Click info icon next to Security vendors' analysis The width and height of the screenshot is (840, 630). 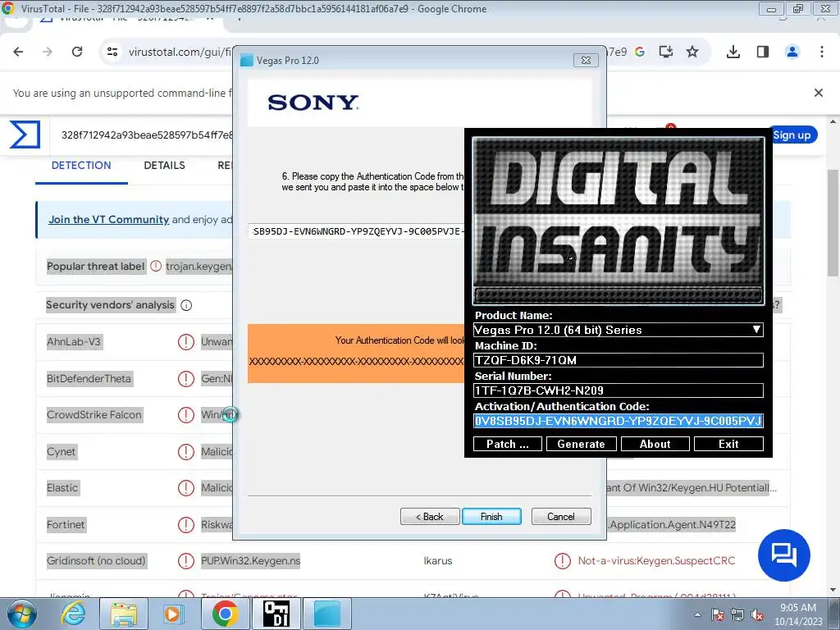pos(186,305)
